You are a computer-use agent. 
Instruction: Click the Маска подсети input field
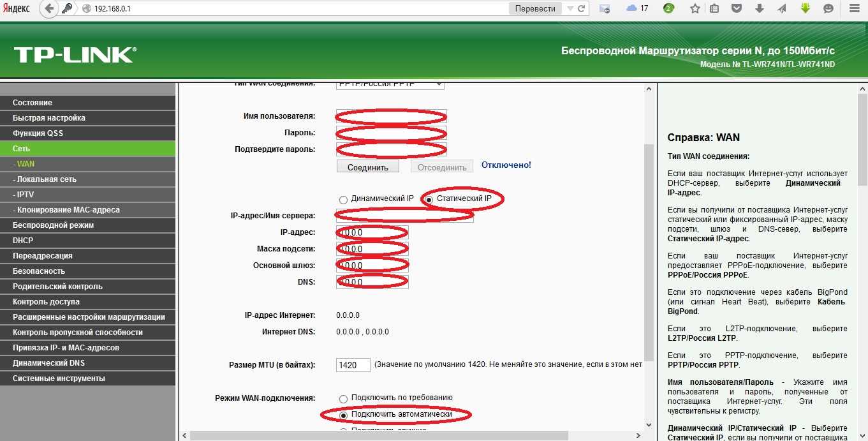372,249
